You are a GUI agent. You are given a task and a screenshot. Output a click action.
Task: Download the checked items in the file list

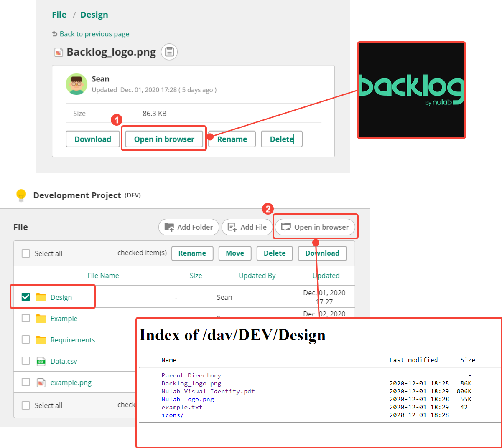pos(322,253)
